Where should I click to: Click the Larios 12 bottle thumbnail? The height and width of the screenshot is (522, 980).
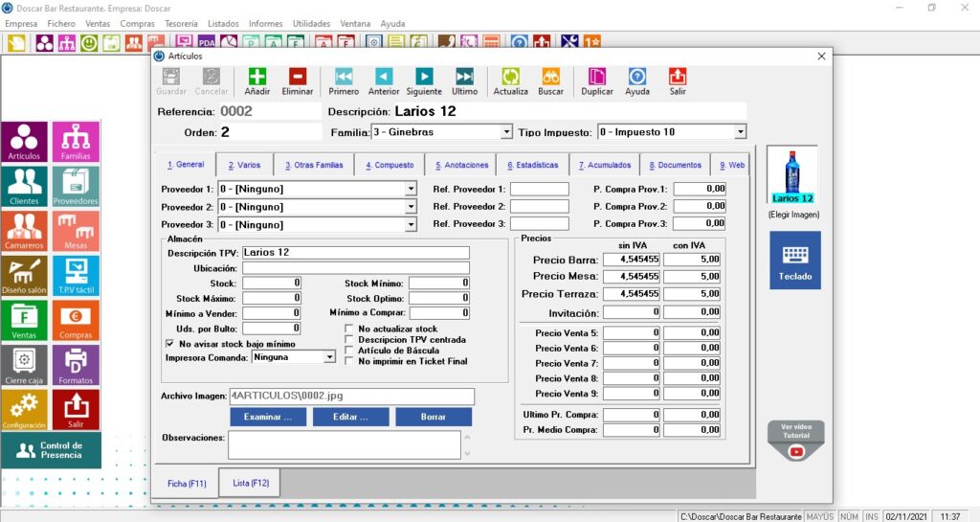792,174
